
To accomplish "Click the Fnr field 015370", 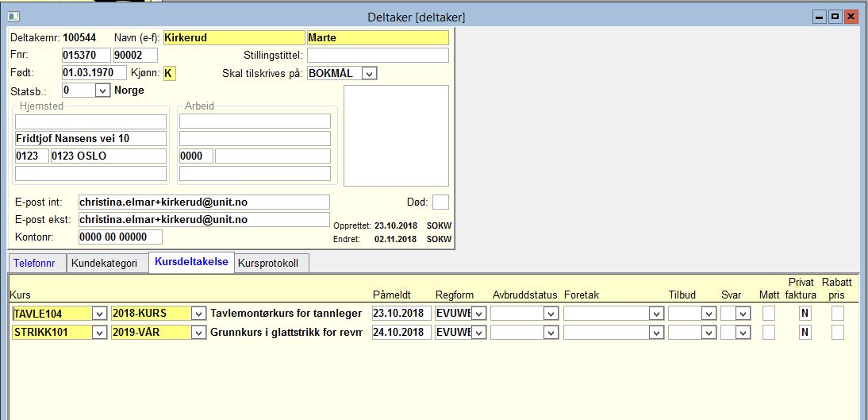I will [86, 56].
